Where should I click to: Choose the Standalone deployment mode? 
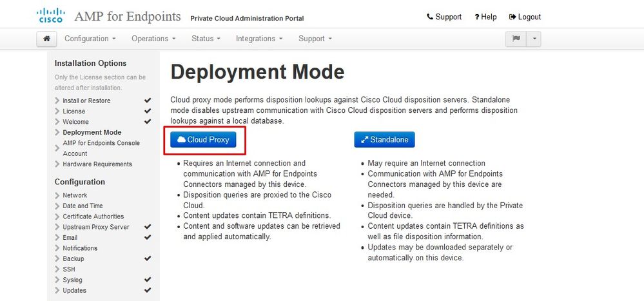384,140
